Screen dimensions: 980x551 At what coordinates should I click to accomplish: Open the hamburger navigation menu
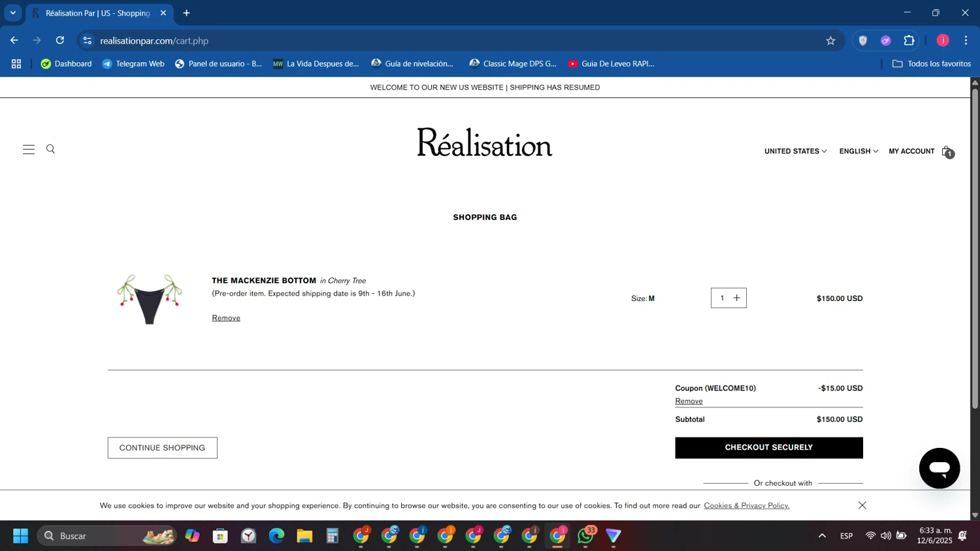point(29,150)
